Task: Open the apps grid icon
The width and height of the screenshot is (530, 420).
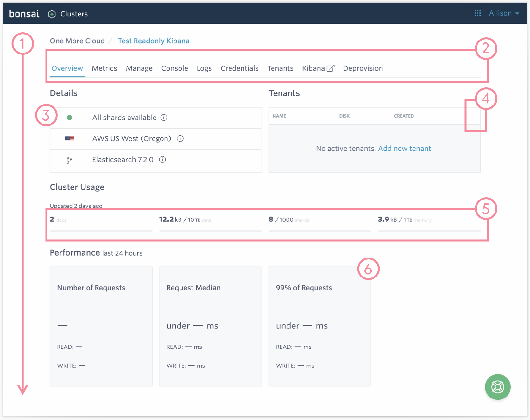Action: 477,13
